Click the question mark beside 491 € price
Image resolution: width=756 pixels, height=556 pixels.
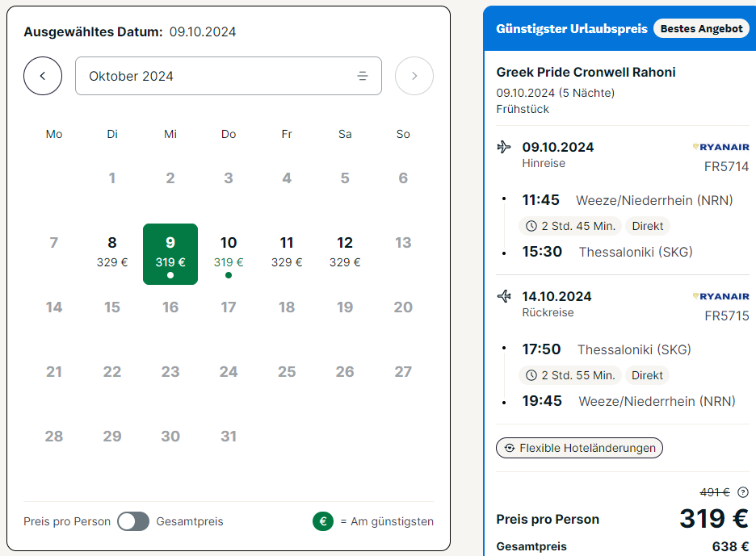click(x=743, y=492)
